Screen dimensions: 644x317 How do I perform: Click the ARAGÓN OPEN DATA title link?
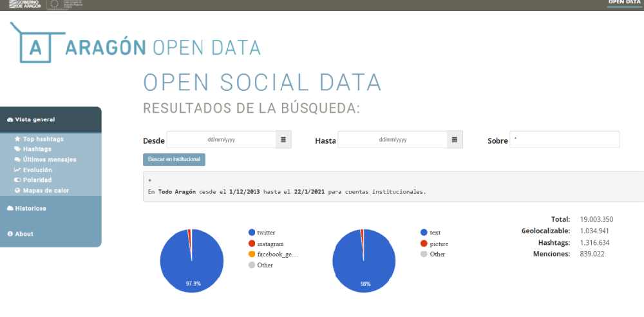pos(163,48)
